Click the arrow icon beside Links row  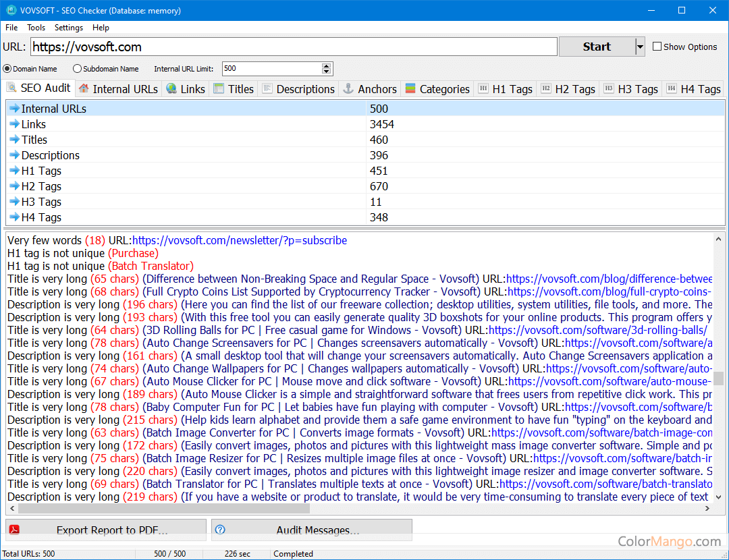pos(14,124)
